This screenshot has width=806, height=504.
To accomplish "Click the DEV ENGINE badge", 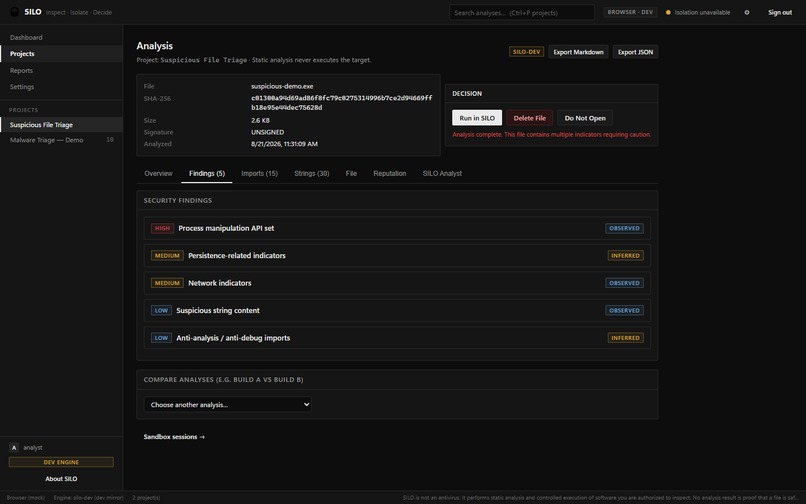I will coord(61,462).
